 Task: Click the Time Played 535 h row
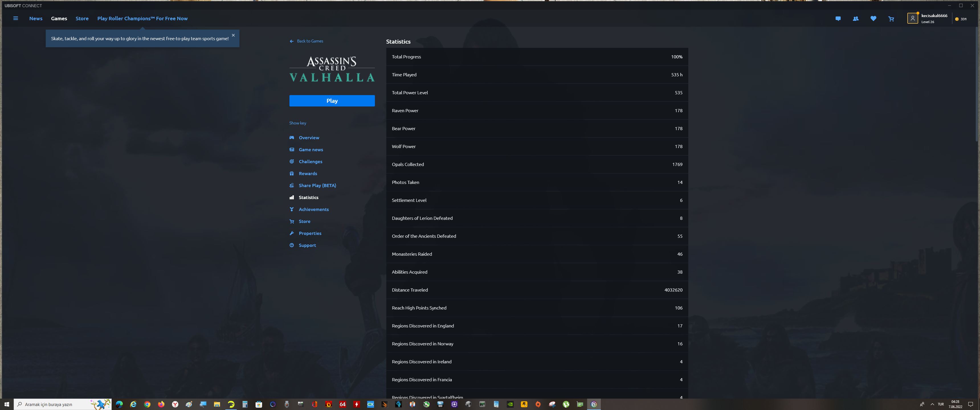pyautogui.click(x=537, y=75)
